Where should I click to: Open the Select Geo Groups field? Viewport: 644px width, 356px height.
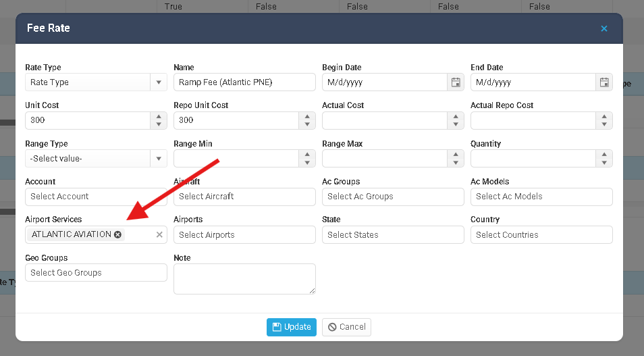point(96,273)
